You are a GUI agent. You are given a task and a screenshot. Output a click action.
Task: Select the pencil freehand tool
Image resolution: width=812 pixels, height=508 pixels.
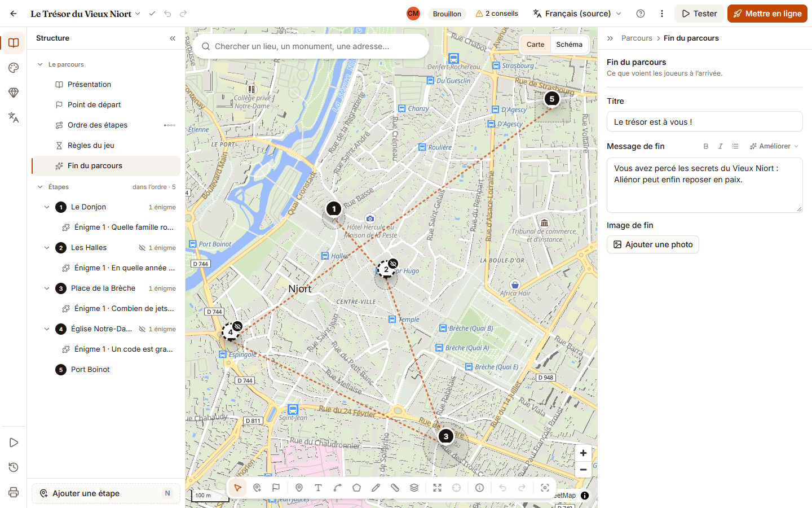(x=376, y=488)
